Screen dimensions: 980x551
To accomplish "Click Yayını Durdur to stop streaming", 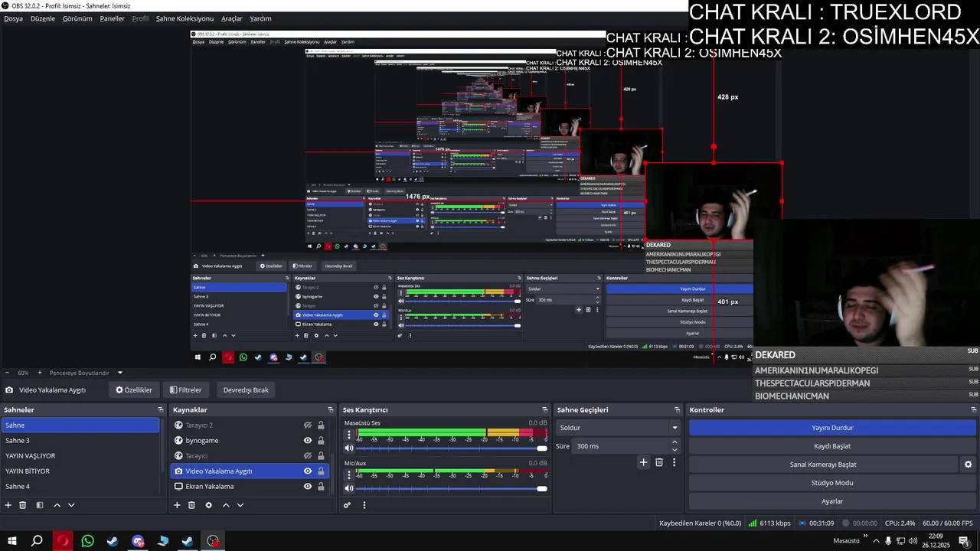I will (x=832, y=428).
